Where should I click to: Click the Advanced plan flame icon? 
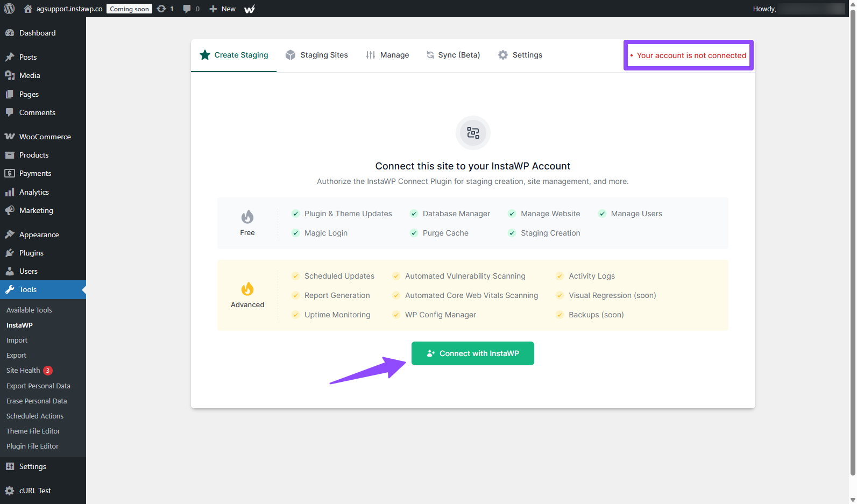[247, 289]
